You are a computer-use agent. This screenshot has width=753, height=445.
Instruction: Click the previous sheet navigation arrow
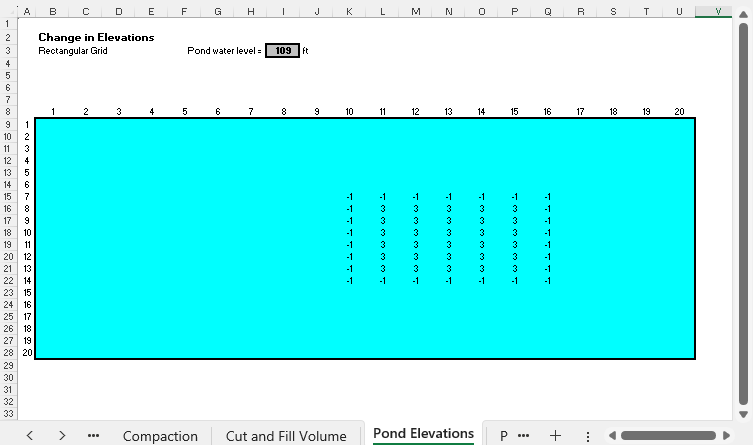30,435
